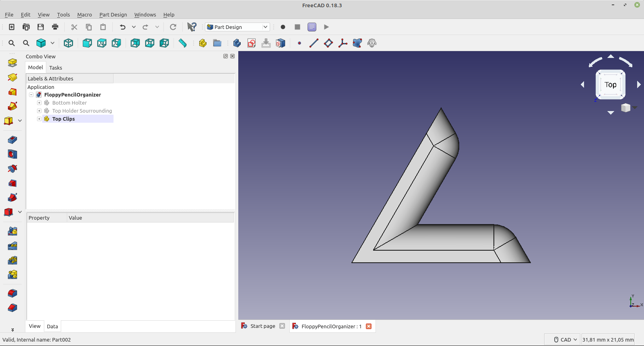Switch to the Start page tab

pyautogui.click(x=263, y=326)
